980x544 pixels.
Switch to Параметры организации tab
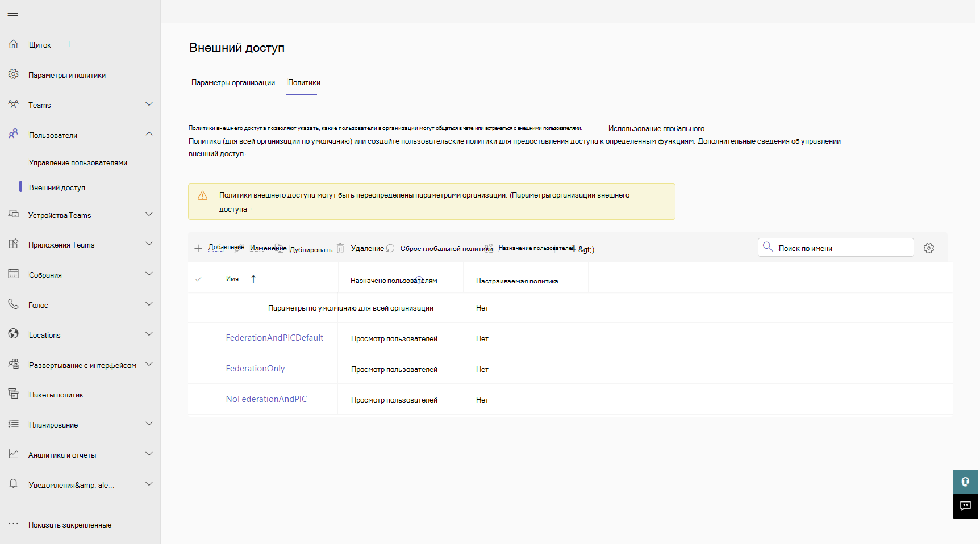233,83
